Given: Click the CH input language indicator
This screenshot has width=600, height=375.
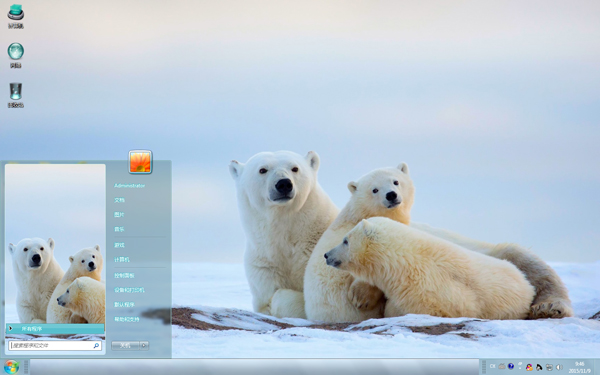Looking at the screenshot, I should [492, 366].
